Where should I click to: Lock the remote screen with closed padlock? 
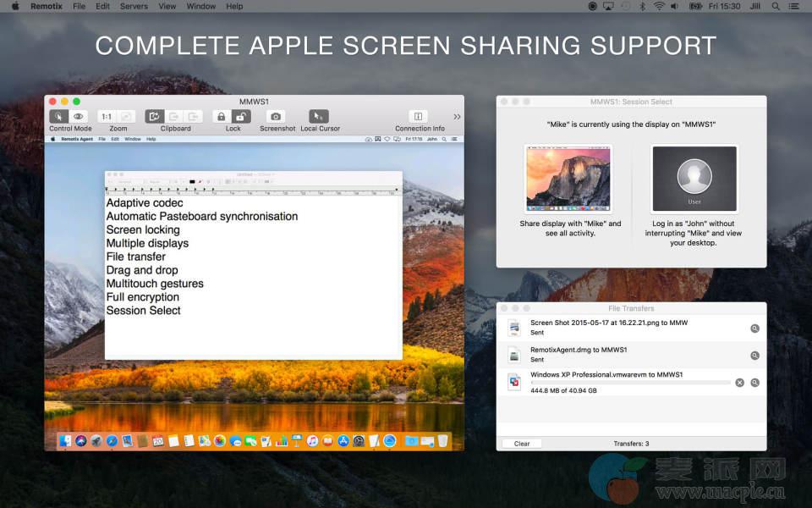pyautogui.click(x=222, y=117)
